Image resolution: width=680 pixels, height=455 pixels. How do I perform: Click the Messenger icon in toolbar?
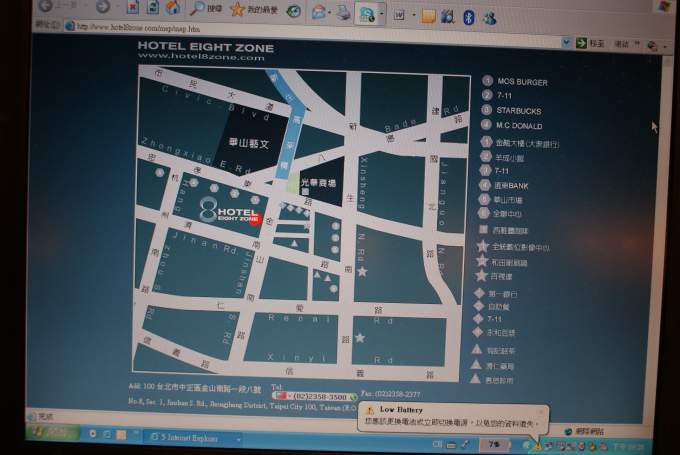coord(489,18)
